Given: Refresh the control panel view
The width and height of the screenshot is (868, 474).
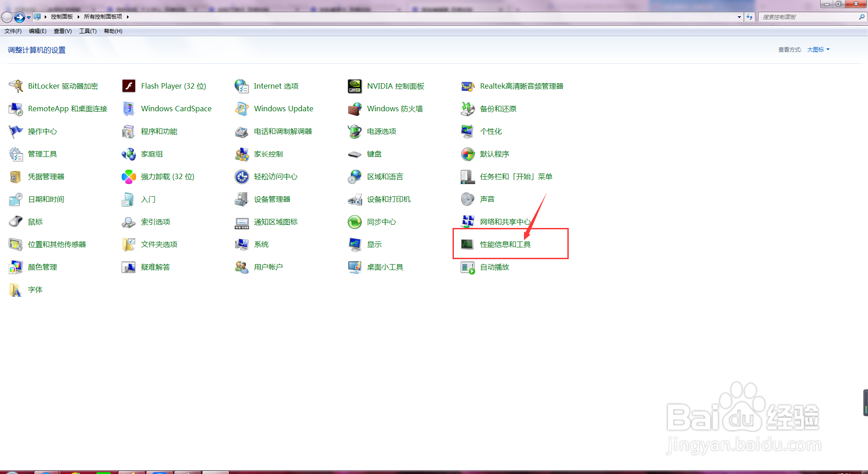Looking at the screenshot, I should (750, 17).
